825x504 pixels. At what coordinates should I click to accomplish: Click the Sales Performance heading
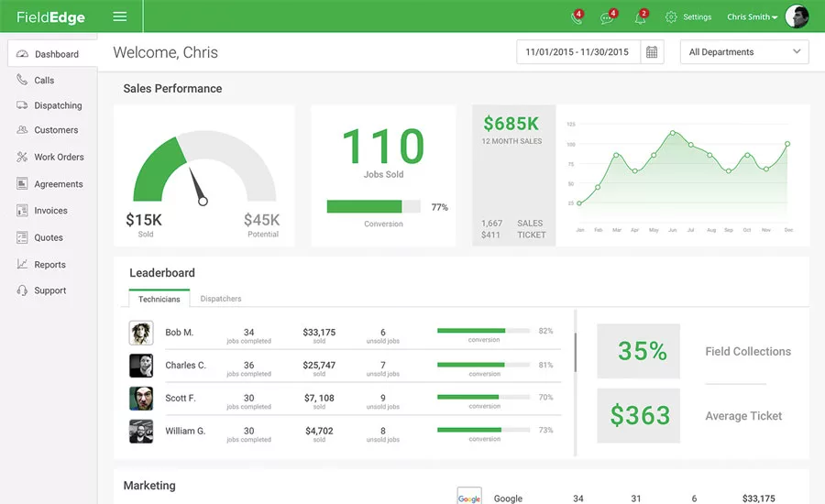click(x=172, y=88)
